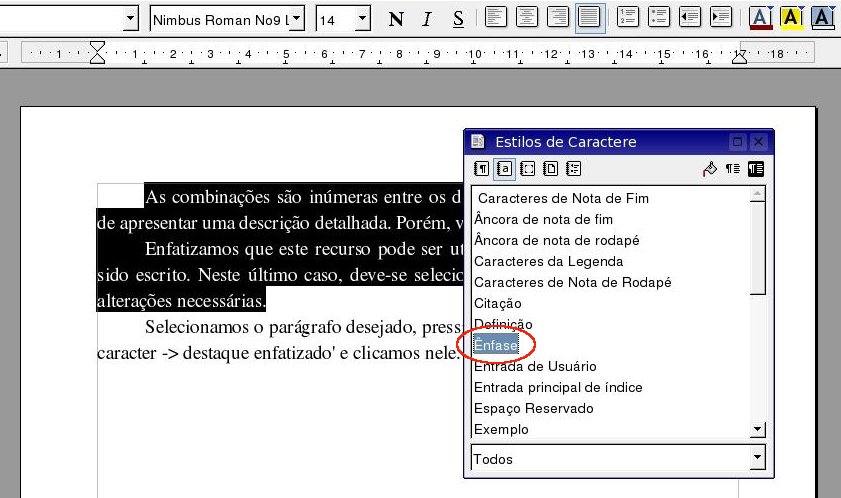The image size is (841, 498).
Task: Select 'Definição' character style
Action: pyautogui.click(x=503, y=324)
